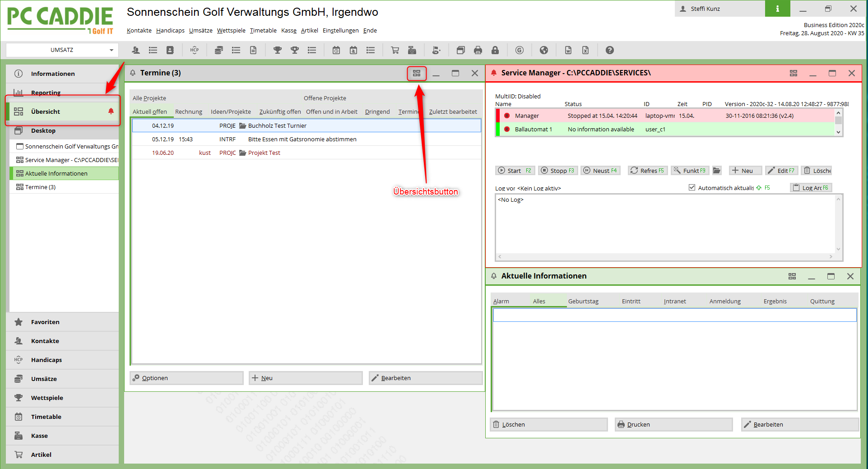Click the padlock toolbar icon

[x=495, y=50]
